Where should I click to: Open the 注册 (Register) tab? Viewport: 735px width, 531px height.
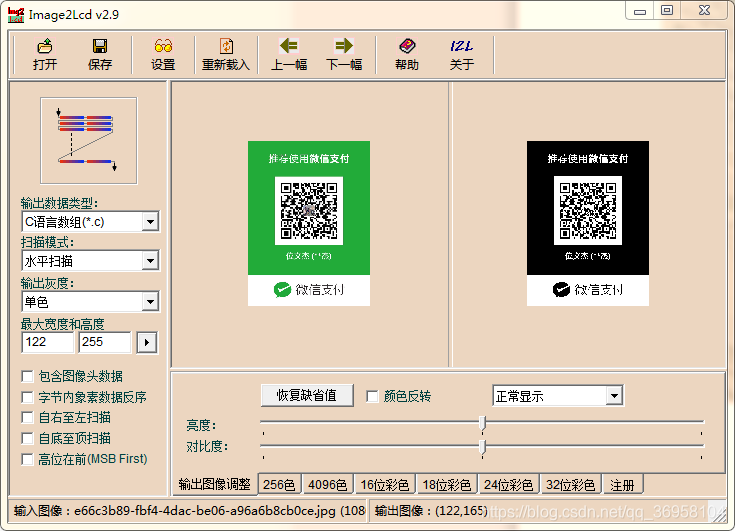point(622,485)
